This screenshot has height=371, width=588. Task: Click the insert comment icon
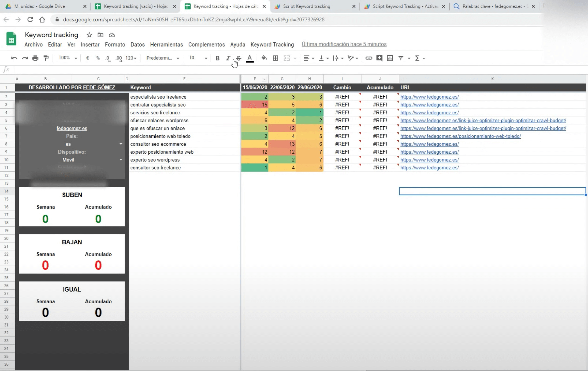click(379, 58)
